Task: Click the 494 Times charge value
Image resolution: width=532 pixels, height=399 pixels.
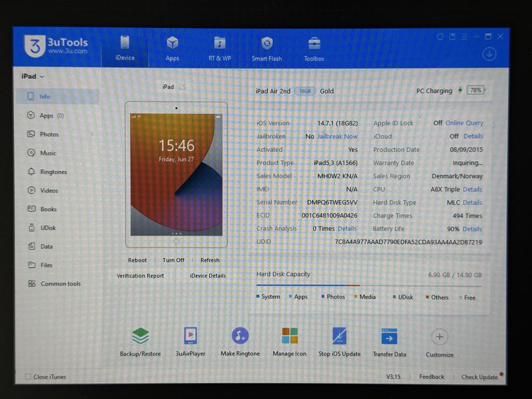Action: click(x=467, y=216)
